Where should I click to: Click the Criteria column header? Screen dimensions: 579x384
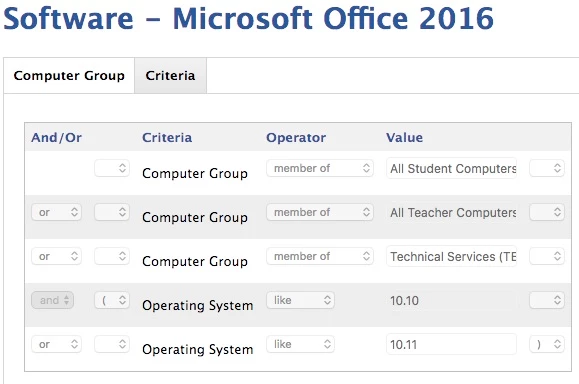point(167,137)
